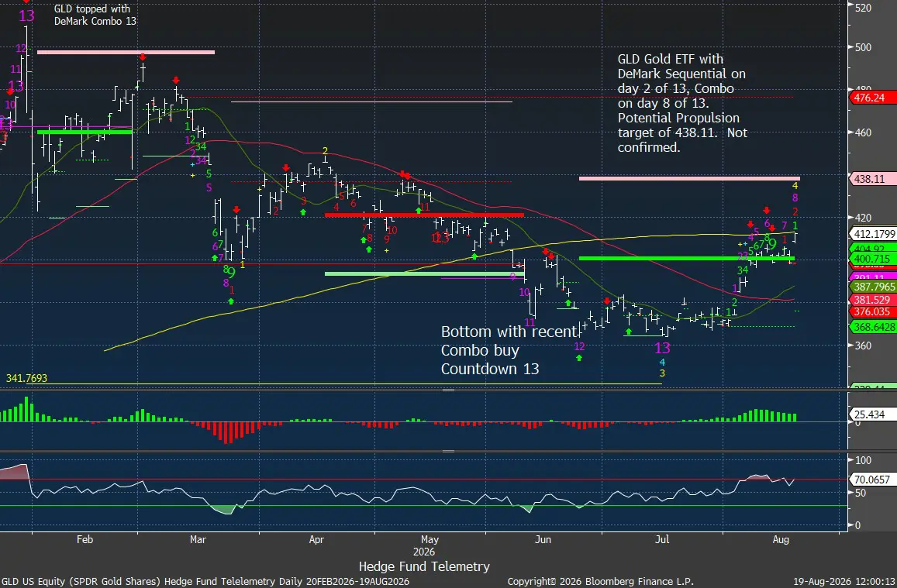Image resolution: width=897 pixels, height=588 pixels.
Task: Select the 500 price axis value
Action: point(863,47)
